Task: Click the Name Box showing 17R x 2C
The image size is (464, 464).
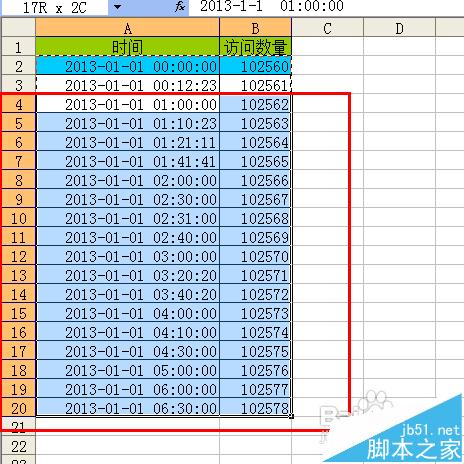Action: coord(54,7)
